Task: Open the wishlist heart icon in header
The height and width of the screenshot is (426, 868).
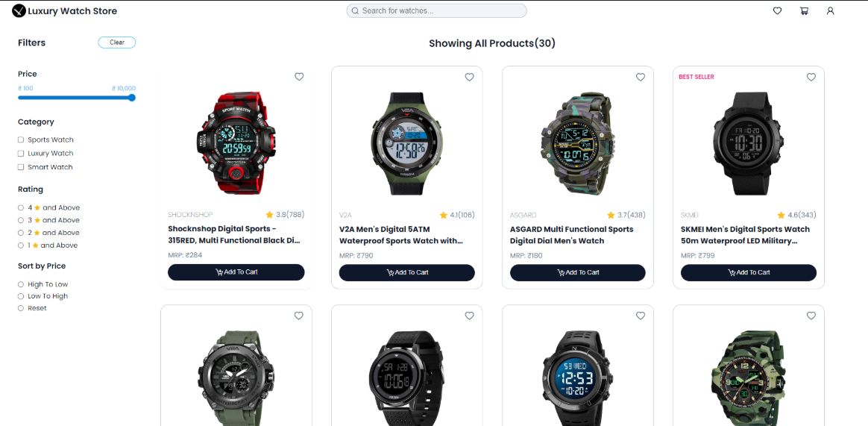Action: coord(777,10)
